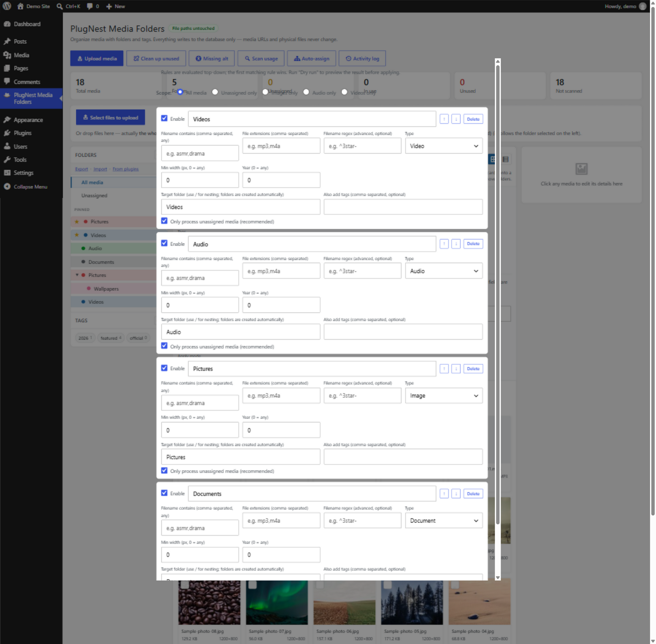
Task: Move Pictures rule up arrow
Action: point(444,369)
